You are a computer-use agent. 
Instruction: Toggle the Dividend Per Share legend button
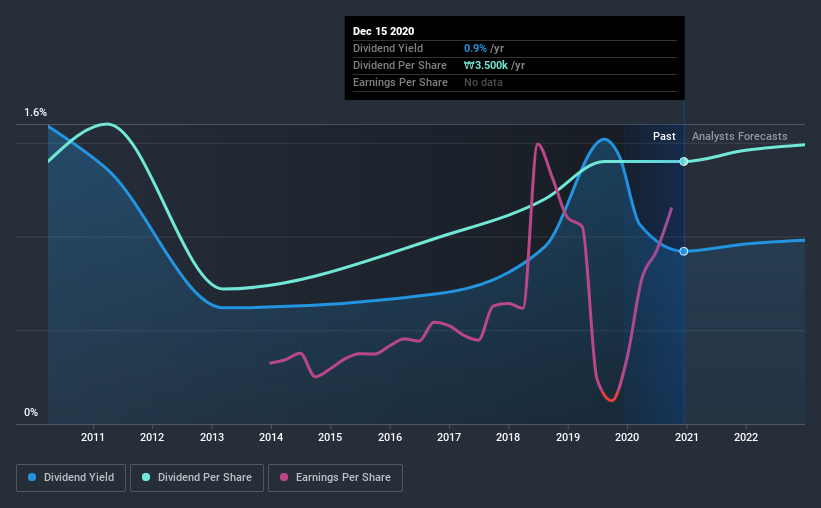(x=197, y=478)
